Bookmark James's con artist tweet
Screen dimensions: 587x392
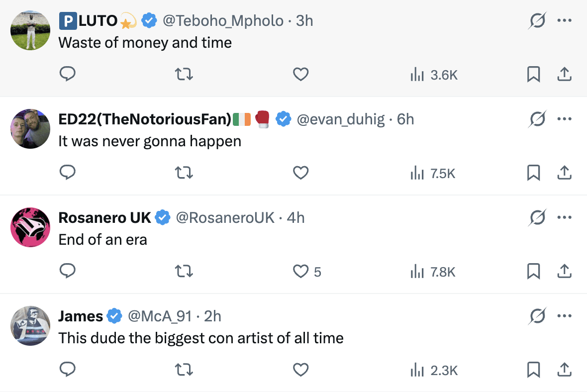click(533, 370)
